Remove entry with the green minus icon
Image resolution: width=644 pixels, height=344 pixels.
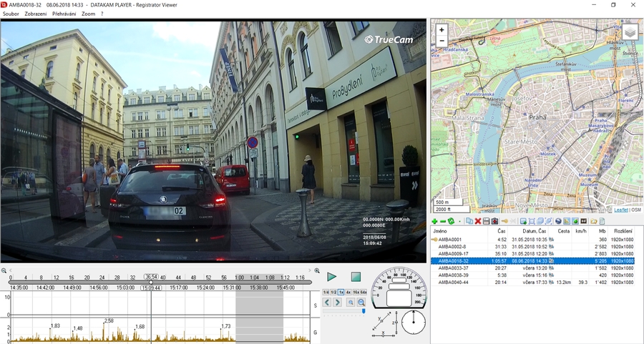[443, 221]
